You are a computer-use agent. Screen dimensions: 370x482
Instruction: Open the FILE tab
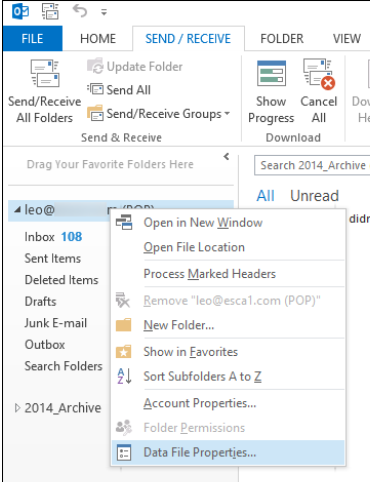point(32,39)
